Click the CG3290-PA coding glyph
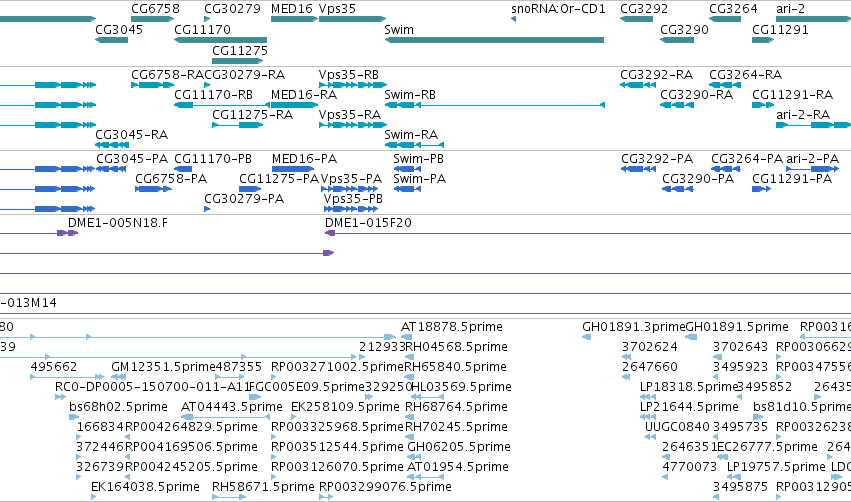The width and height of the screenshot is (851, 502). tap(678, 189)
